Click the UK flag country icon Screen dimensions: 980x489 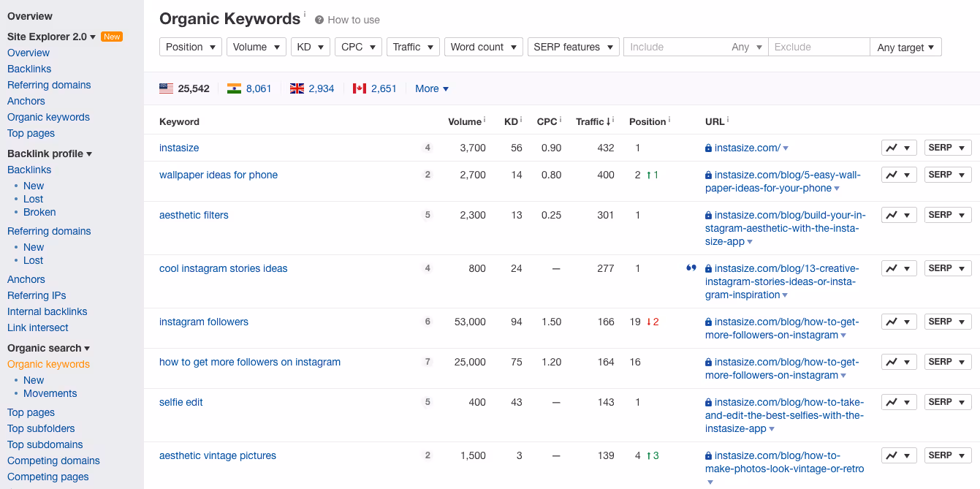[x=297, y=88]
